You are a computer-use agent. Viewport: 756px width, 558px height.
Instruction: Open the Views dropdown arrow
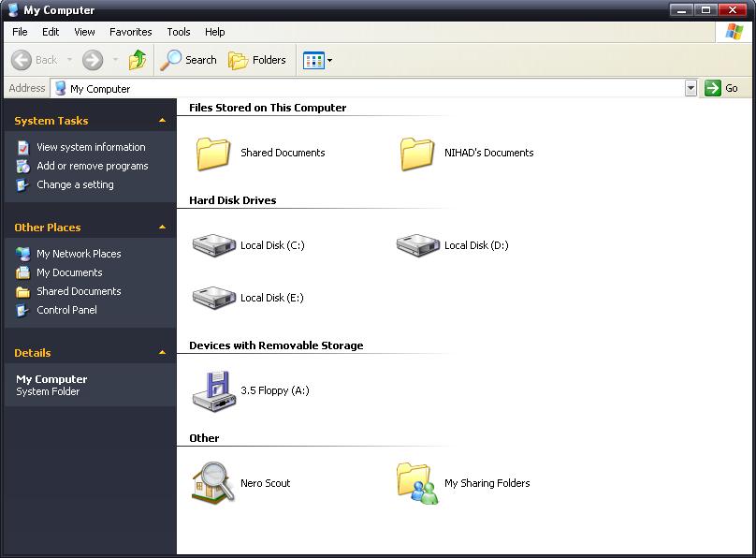pyautogui.click(x=329, y=61)
